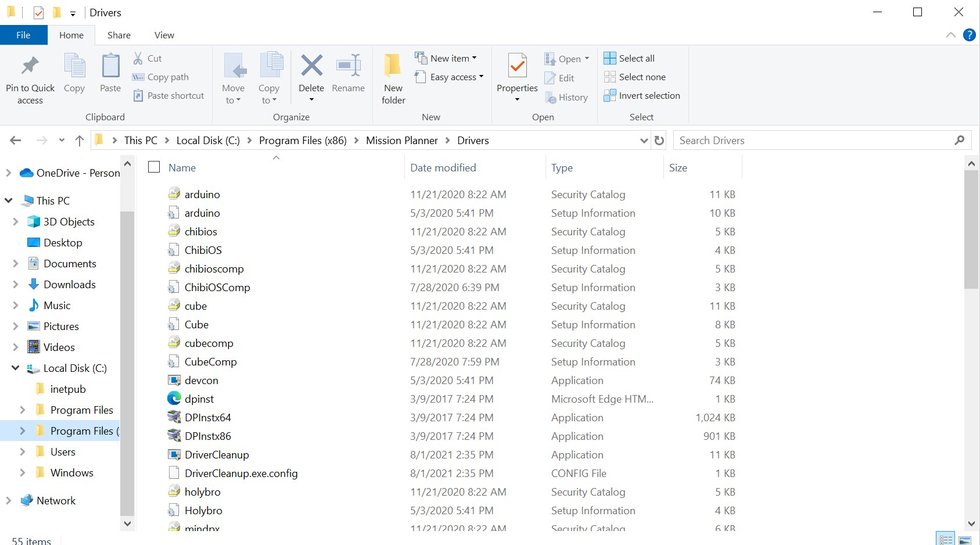The height and width of the screenshot is (545, 980).
Task: Open the Easy access dropdown
Action: 449,77
